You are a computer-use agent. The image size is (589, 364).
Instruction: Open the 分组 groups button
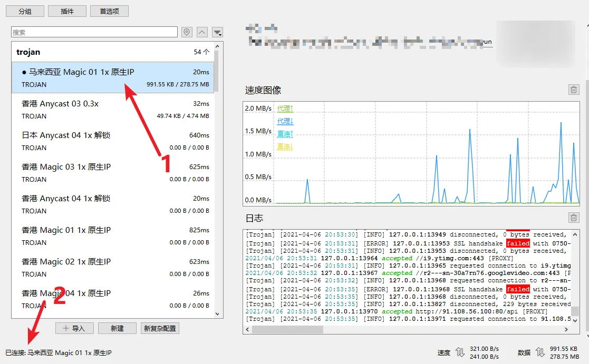(24, 11)
